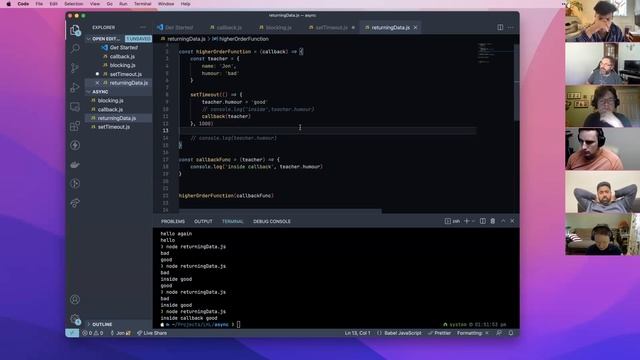Maximize the panel with the up chevron

point(503,221)
